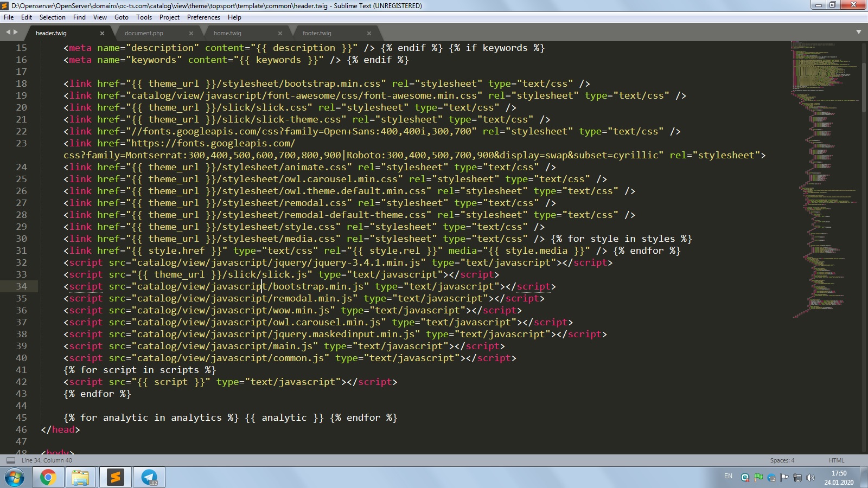The image size is (868, 488).
Task: Open the Action Center flag icon
Action: point(784,478)
